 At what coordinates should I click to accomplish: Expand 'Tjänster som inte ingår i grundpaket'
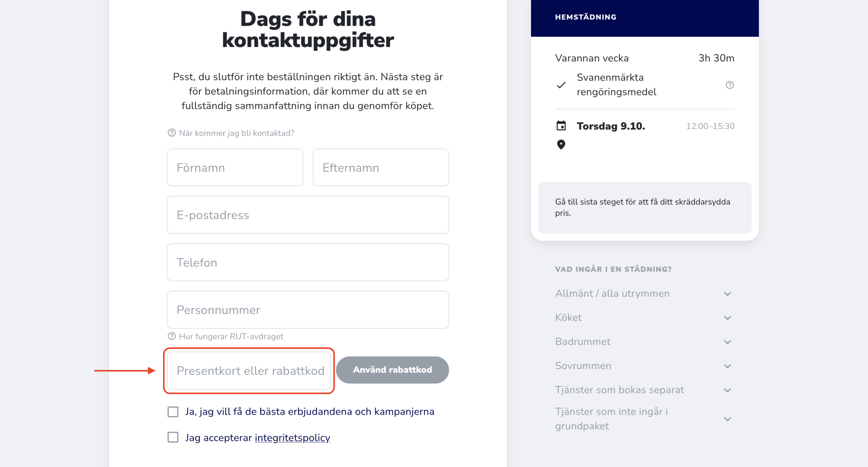[727, 419]
